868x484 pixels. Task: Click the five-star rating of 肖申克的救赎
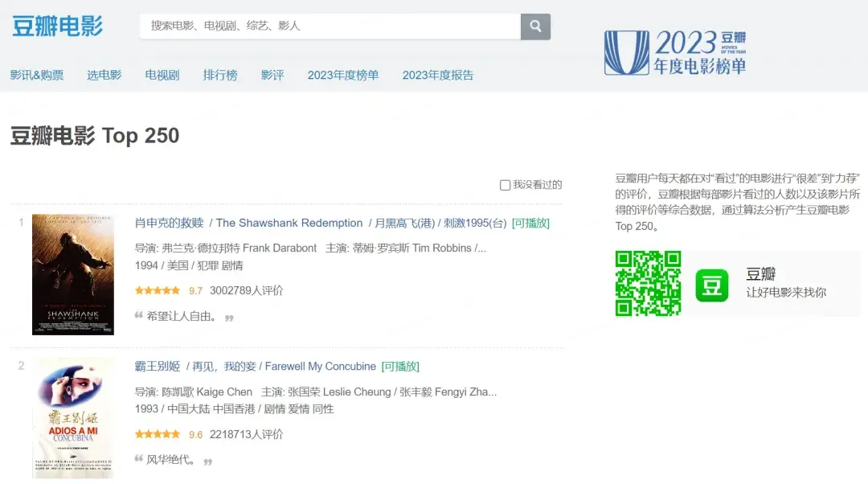point(158,290)
